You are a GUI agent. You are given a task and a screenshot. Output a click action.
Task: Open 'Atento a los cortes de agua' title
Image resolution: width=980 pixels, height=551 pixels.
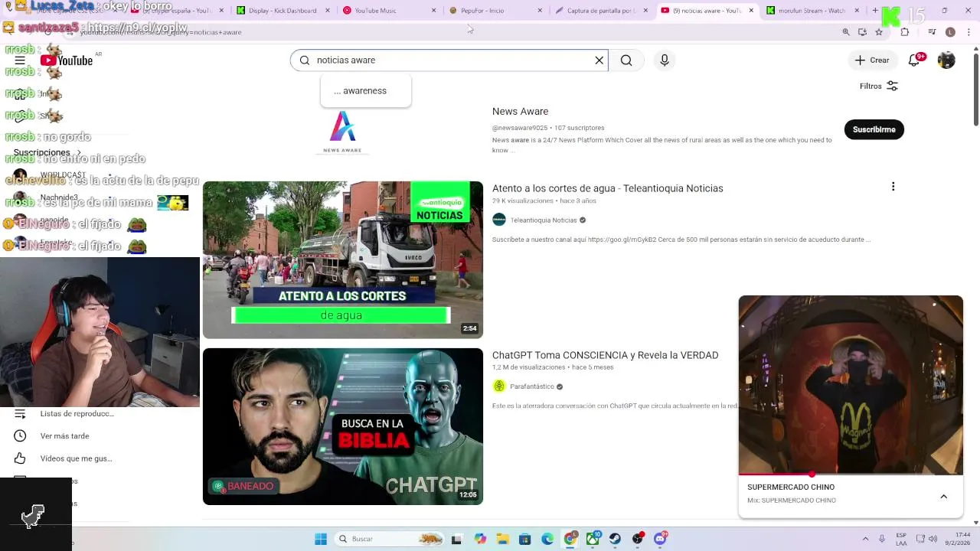click(x=607, y=188)
